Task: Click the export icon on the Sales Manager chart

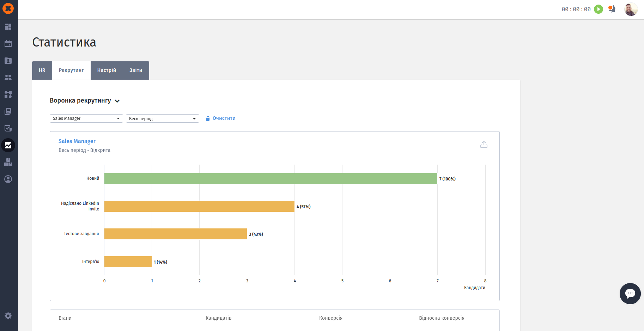Action: pos(484,145)
